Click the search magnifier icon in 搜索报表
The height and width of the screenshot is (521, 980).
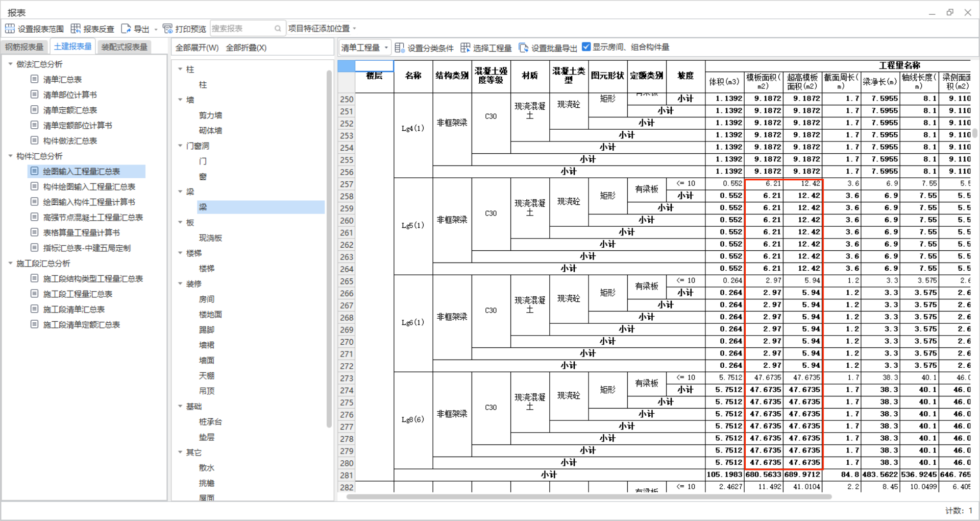(x=278, y=29)
